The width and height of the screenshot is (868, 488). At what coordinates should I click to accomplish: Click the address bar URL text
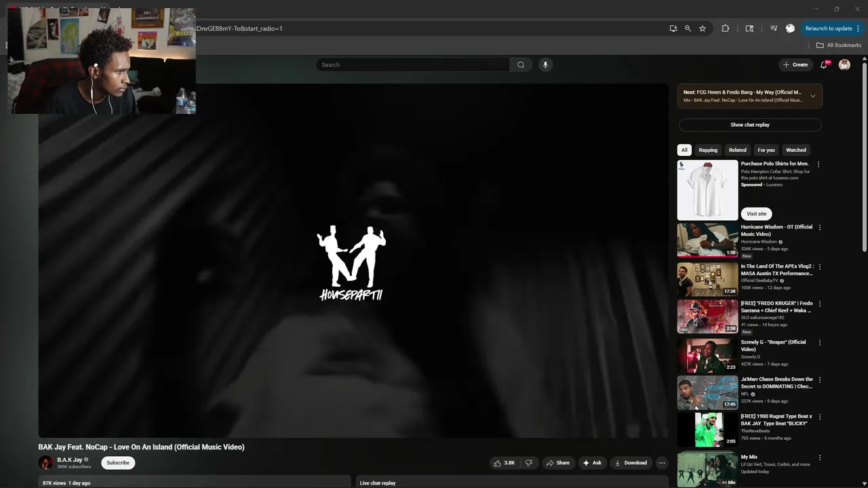[x=239, y=28]
